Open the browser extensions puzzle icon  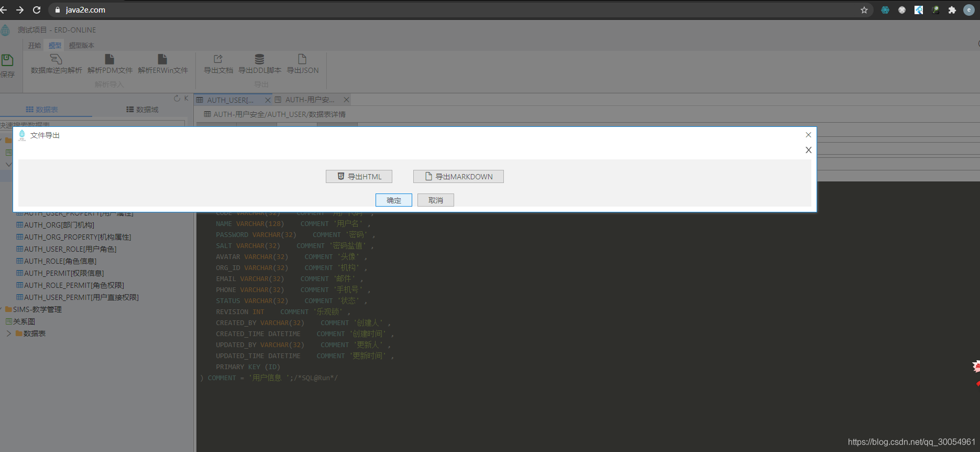952,10
